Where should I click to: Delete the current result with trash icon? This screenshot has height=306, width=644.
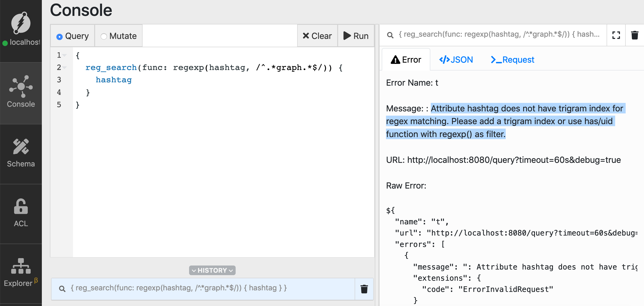(635, 35)
